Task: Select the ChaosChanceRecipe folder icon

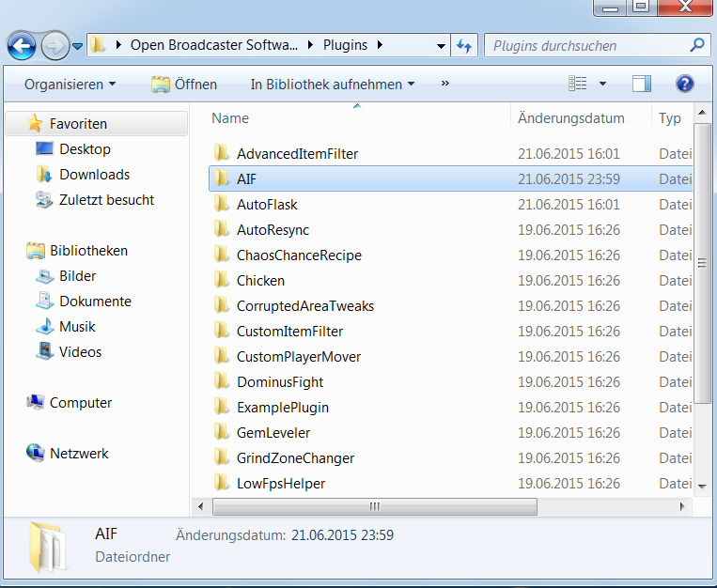Action: [222, 255]
